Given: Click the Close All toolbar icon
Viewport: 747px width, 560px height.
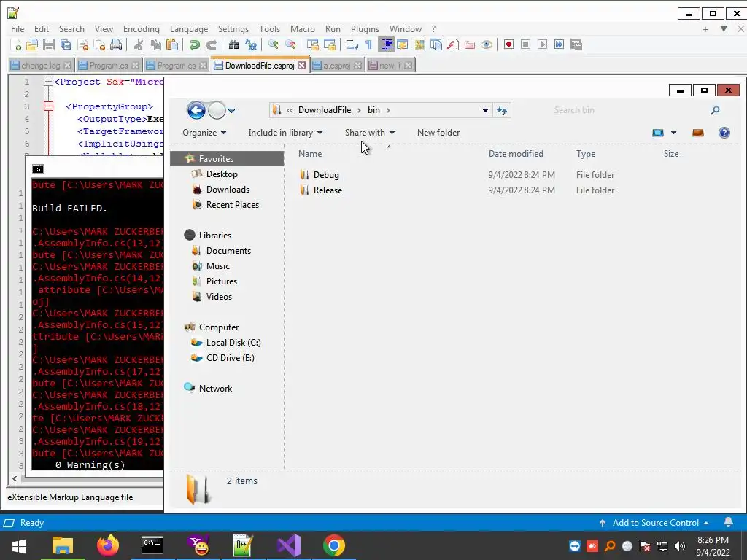Looking at the screenshot, I should (x=99, y=44).
